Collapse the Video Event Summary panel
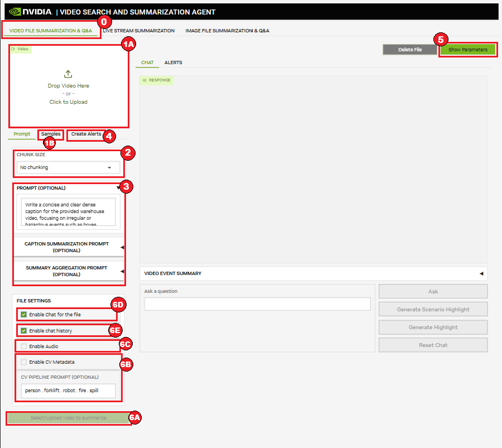Image resolution: width=502 pixels, height=448 pixels. (480, 273)
